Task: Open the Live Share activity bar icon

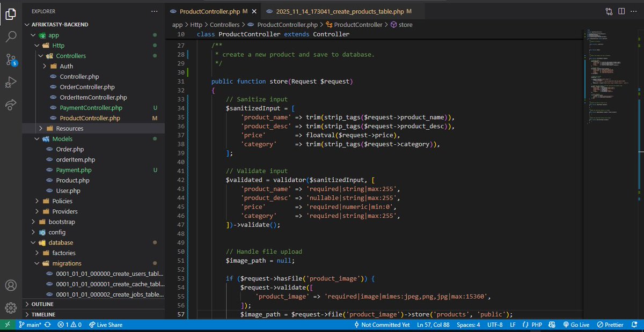Action: tap(11, 105)
